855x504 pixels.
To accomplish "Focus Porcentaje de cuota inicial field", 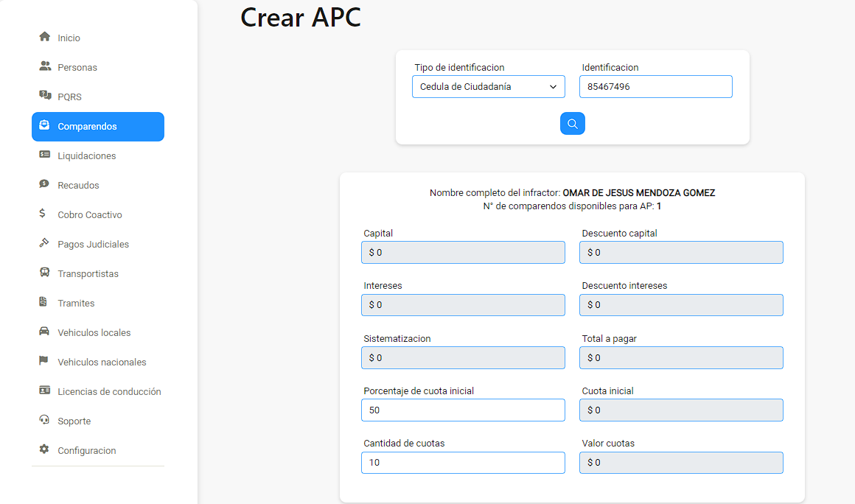I will tap(463, 410).
